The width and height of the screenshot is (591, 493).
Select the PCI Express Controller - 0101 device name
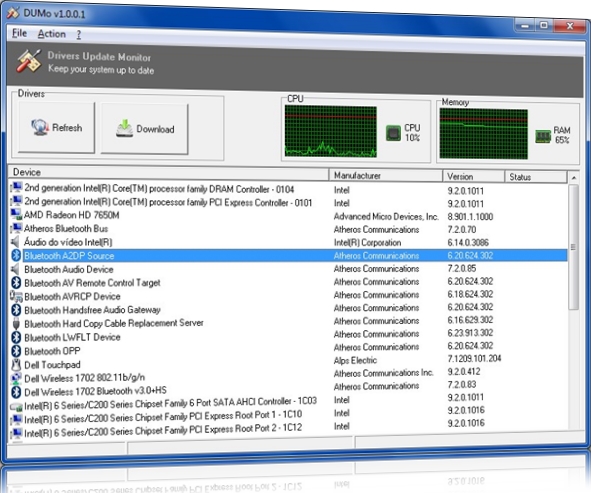[x=168, y=202]
